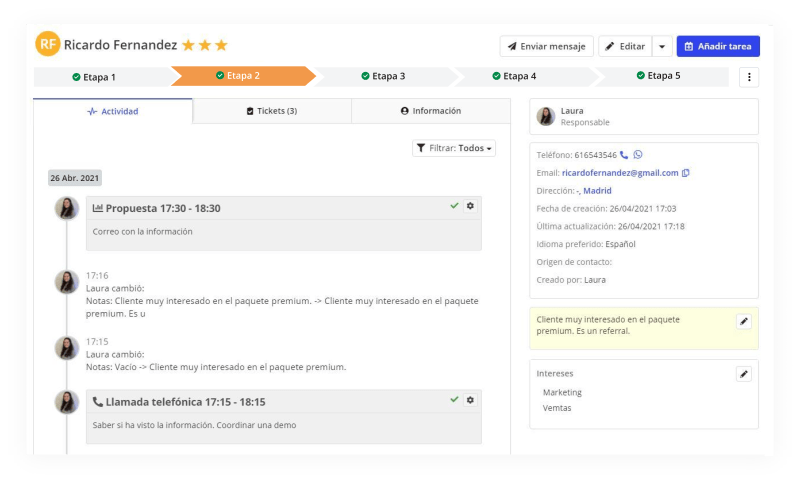Click the Vemtas interest
This screenshot has width=800, height=485.
point(557,408)
